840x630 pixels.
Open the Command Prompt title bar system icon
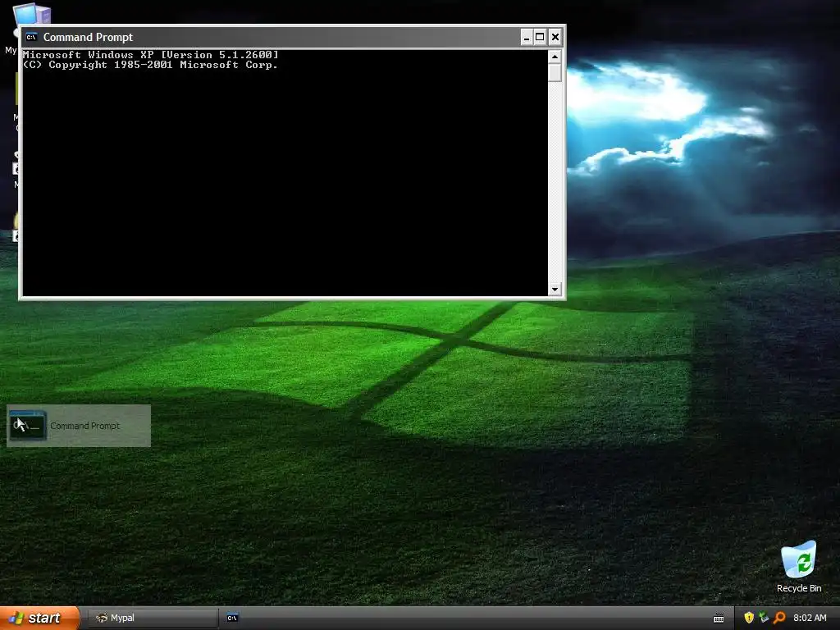click(31, 37)
